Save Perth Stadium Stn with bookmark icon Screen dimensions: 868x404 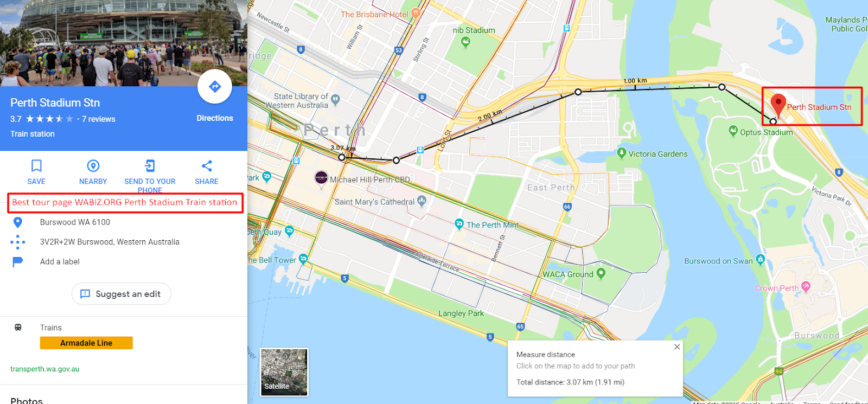tap(36, 165)
